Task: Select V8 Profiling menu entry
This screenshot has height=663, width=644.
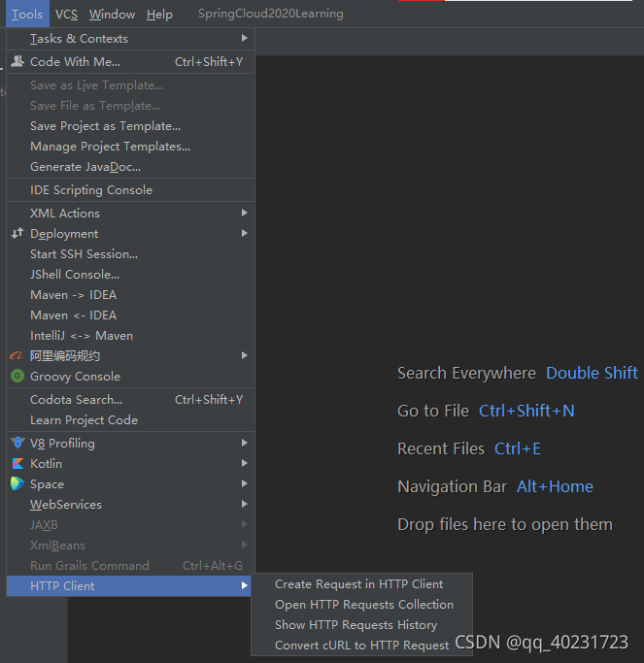Action: point(130,443)
